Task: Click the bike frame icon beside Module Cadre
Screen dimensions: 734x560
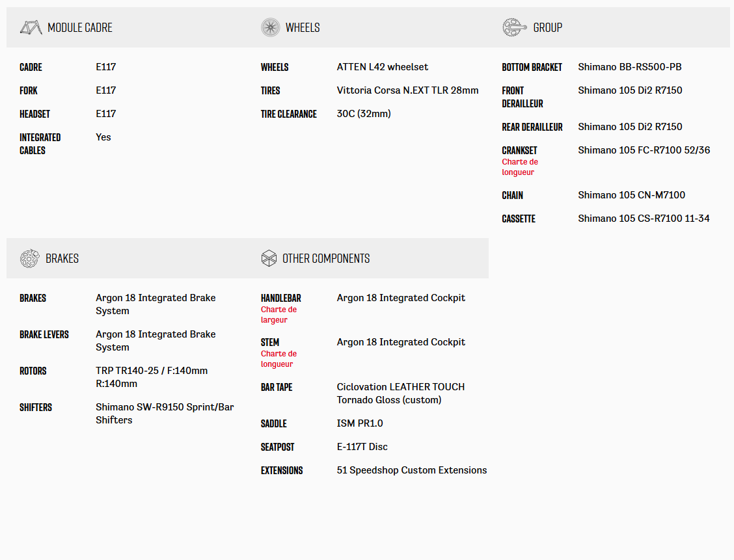Action: tap(31, 27)
